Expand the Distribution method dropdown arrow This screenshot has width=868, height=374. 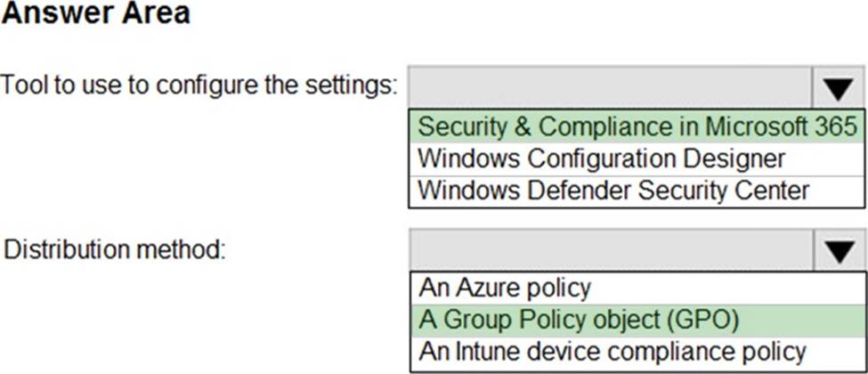click(x=838, y=252)
